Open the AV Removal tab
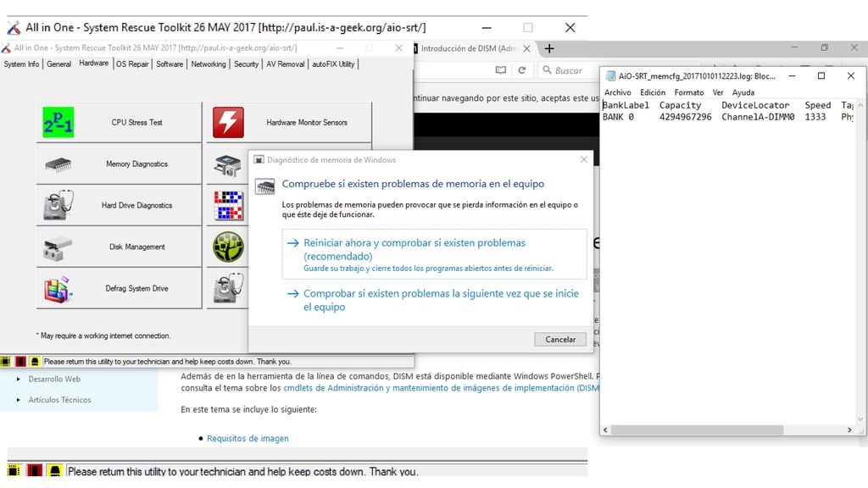The height and width of the screenshot is (488, 868). point(285,64)
